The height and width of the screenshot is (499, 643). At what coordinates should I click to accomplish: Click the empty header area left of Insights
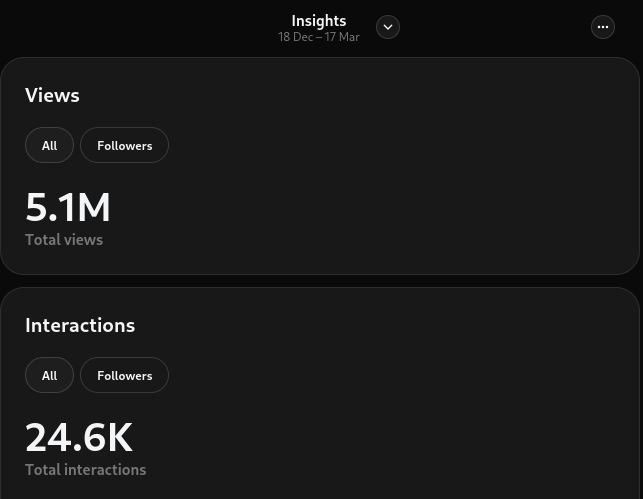pyautogui.click(x=130, y=27)
